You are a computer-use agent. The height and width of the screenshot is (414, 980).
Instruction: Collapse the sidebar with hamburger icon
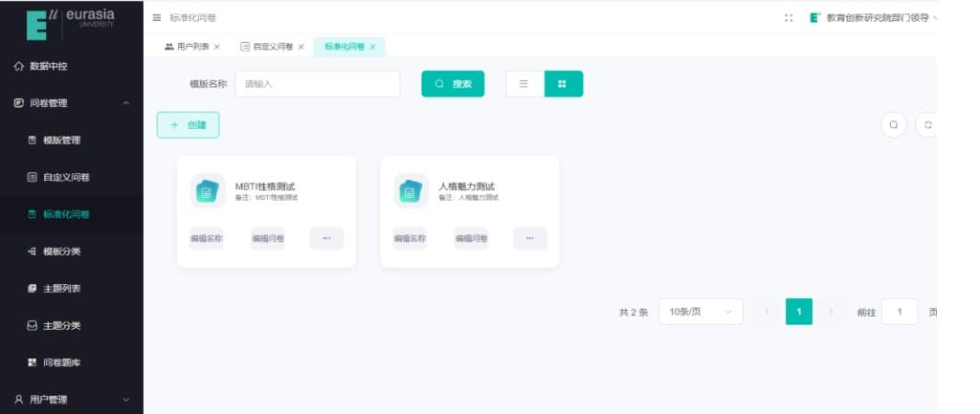pos(157,18)
